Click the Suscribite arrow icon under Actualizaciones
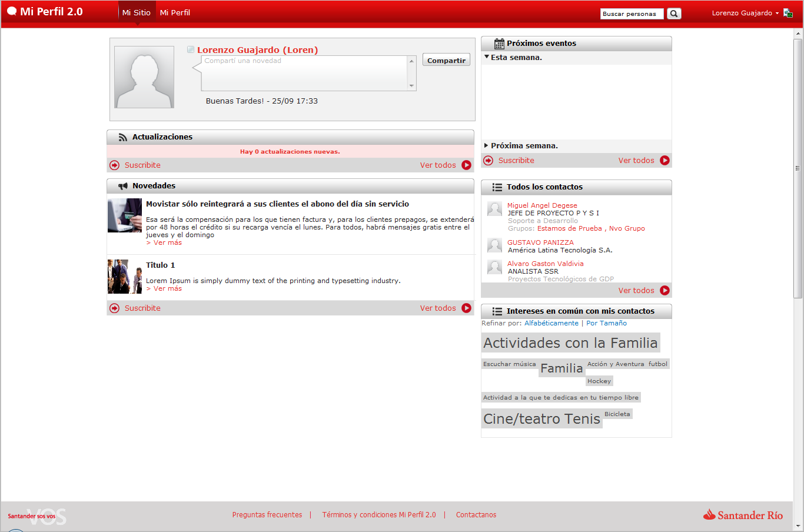 (x=115, y=165)
